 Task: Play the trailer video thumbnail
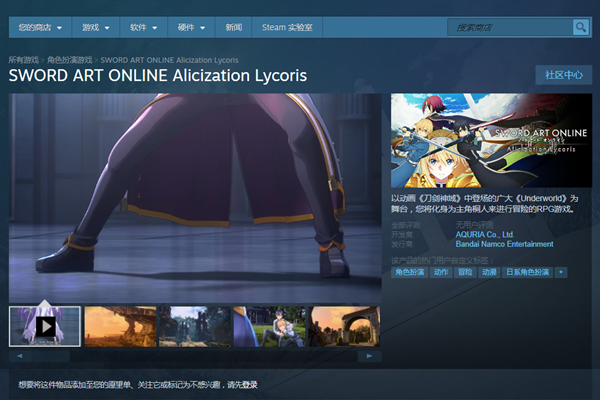(45, 327)
